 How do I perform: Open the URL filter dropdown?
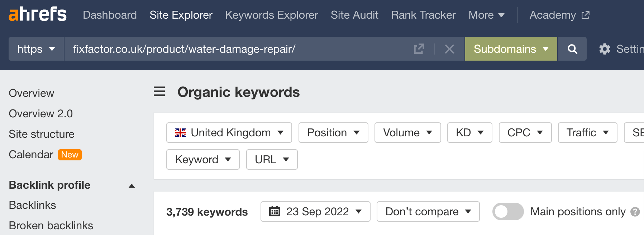pyautogui.click(x=272, y=159)
